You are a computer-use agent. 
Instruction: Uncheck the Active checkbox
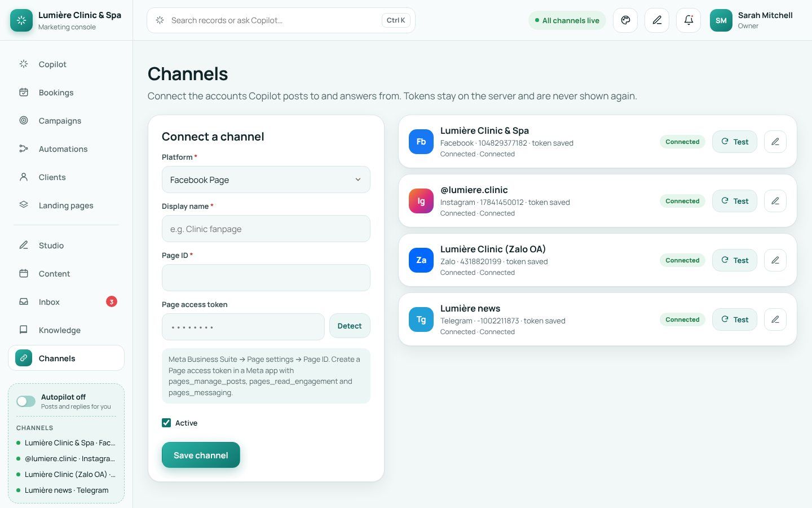pos(166,423)
